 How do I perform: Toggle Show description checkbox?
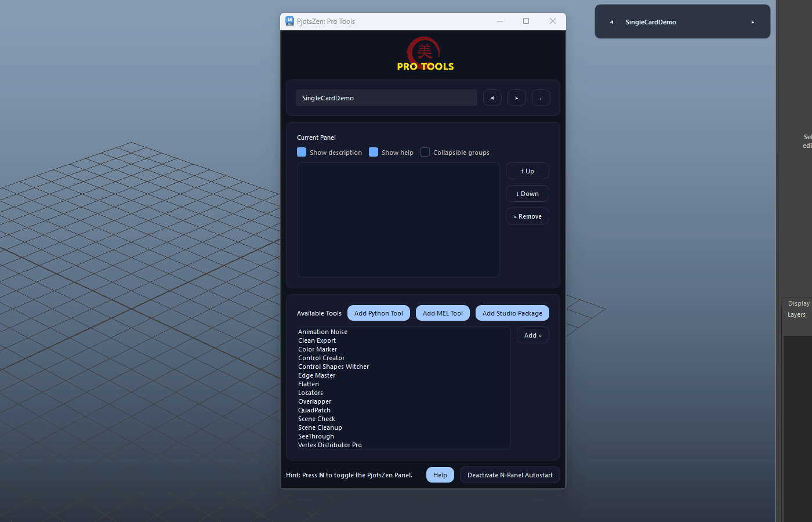[302, 152]
